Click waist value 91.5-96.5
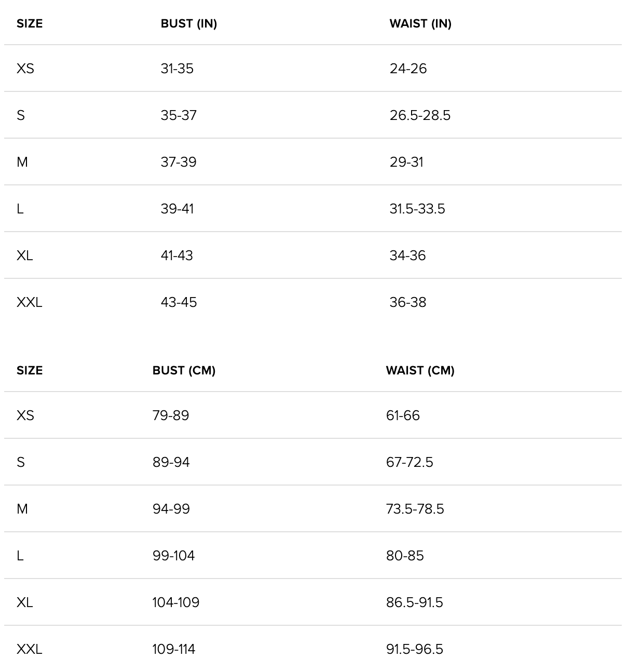 pyautogui.click(x=414, y=649)
